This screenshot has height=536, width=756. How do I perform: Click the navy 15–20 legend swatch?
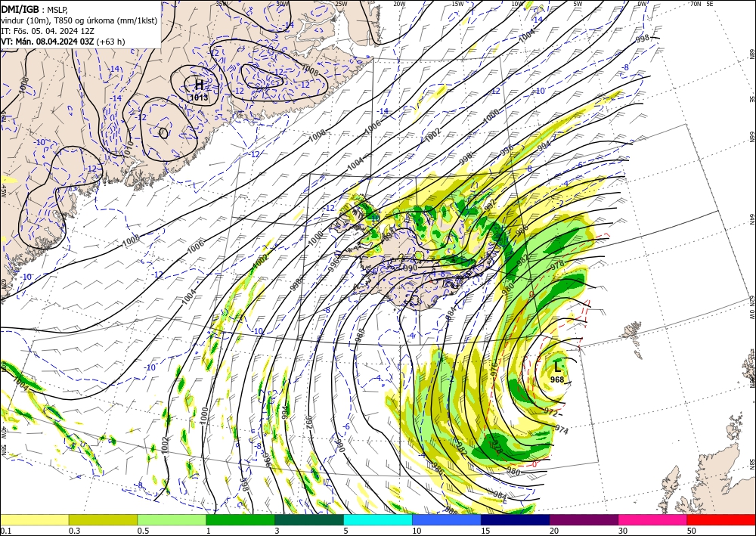(x=515, y=519)
